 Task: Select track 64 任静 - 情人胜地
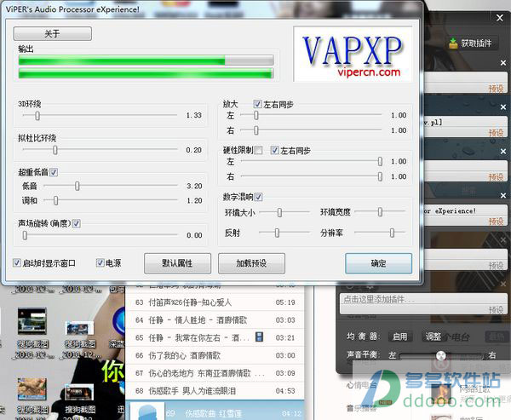215,319
